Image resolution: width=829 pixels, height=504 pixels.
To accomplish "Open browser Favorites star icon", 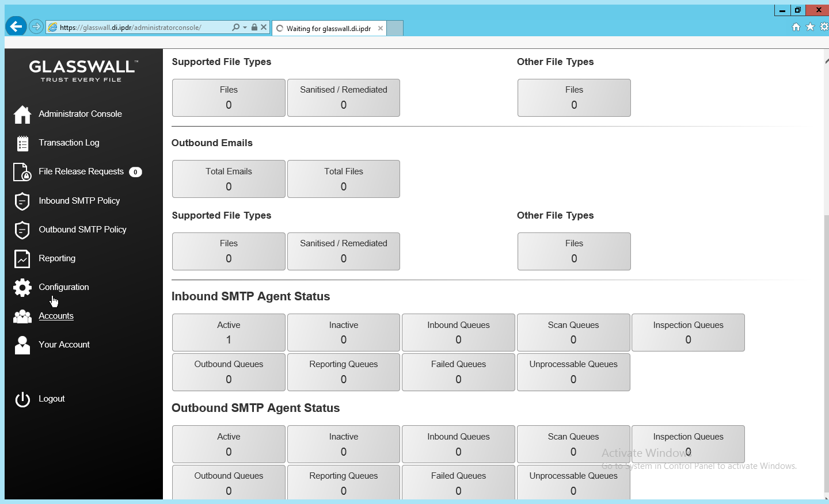I will pos(810,26).
